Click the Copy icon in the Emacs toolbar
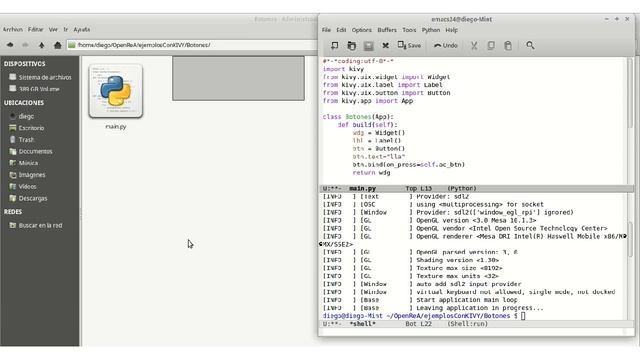The height and width of the screenshot is (360, 640). (491, 45)
